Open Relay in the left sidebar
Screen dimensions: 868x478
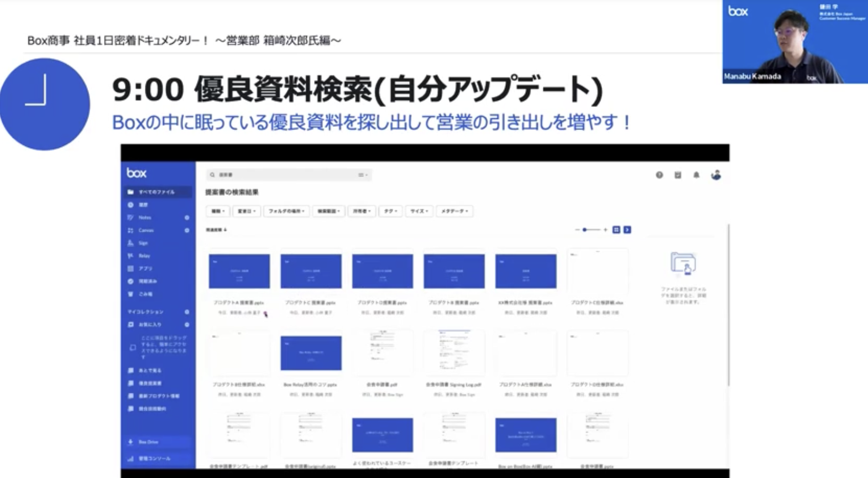tap(144, 256)
